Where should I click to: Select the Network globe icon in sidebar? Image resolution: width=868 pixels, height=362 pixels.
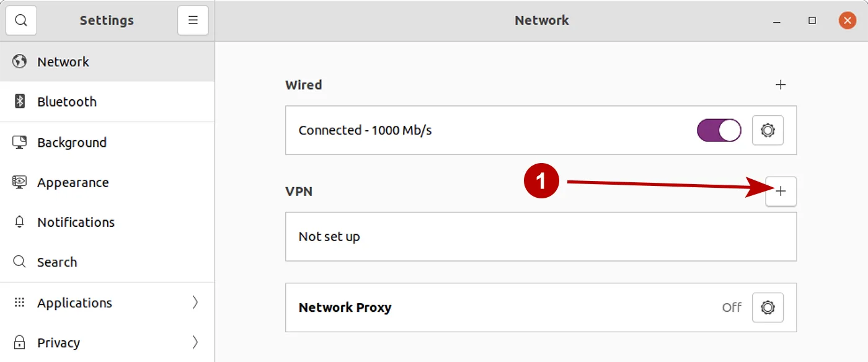click(19, 61)
